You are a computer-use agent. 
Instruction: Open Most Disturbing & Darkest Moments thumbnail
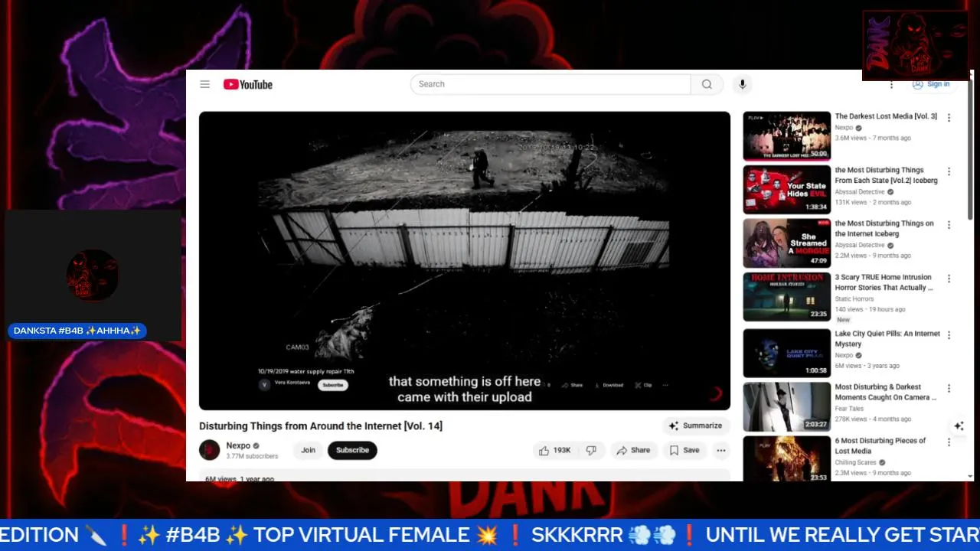pyautogui.click(x=786, y=407)
